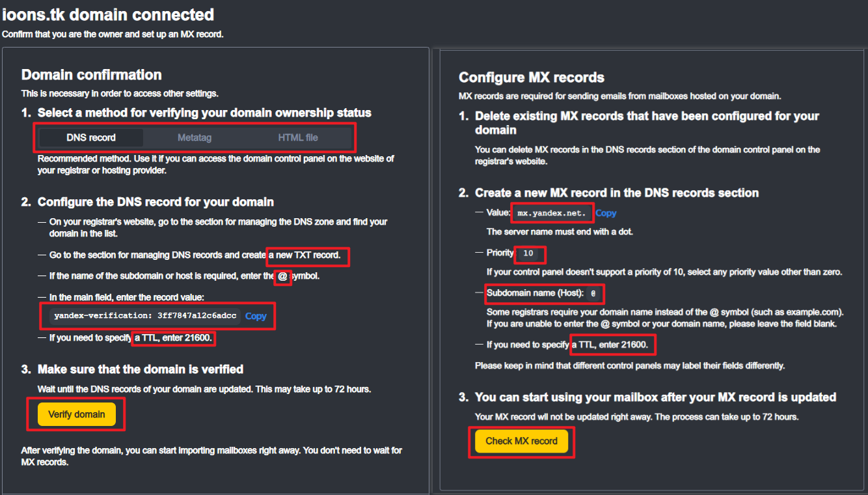
Task: Click the Priority value 10 code box
Action: tap(528, 253)
